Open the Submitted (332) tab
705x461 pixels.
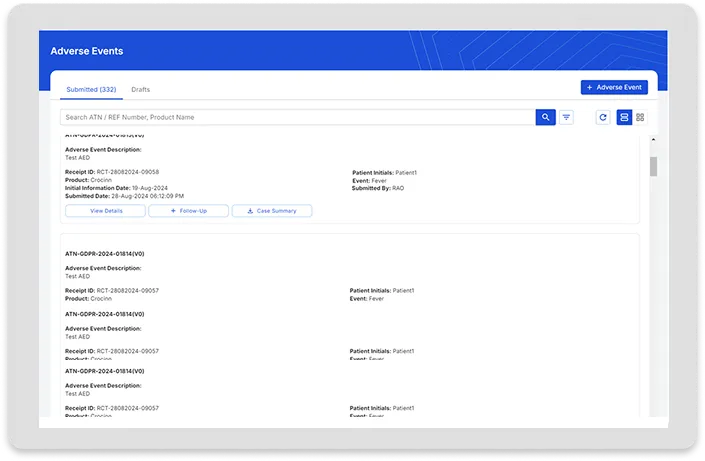pyautogui.click(x=91, y=90)
